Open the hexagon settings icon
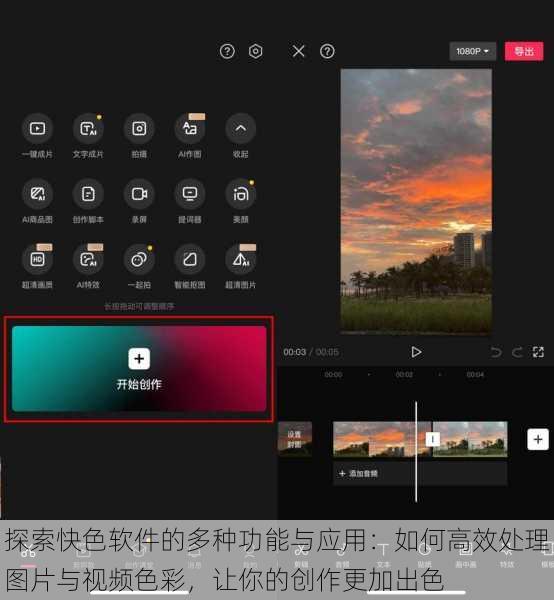The height and width of the screenshot is (600, 554). 256,51
